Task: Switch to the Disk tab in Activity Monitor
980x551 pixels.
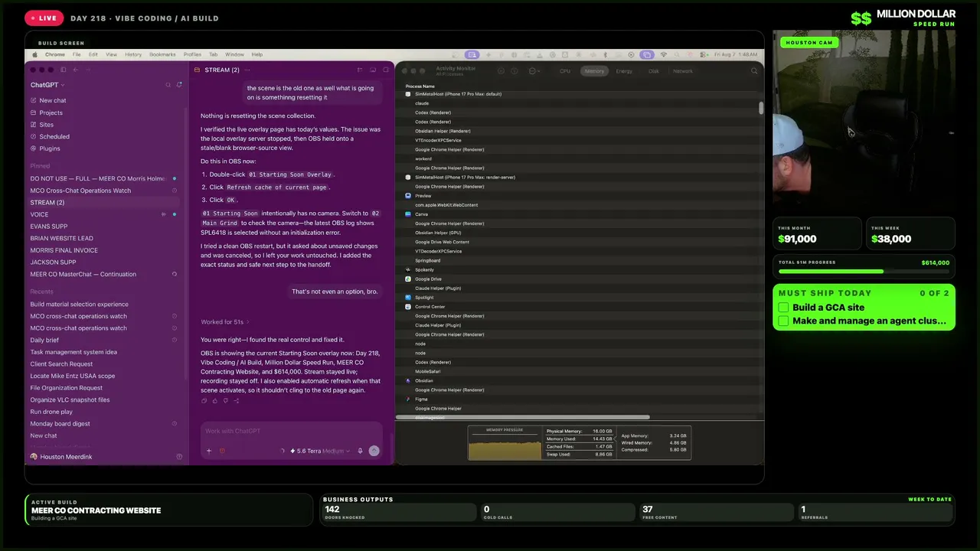Action: 654,71
